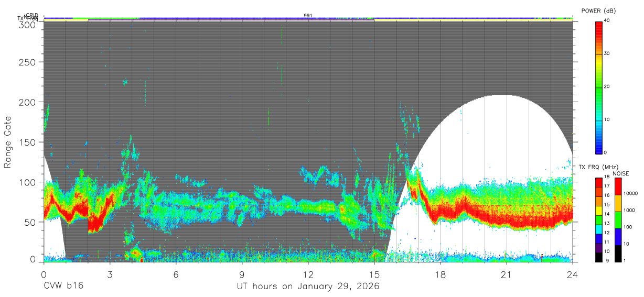Viewport: 644px width, 297px height.
Task: Click the '40' label on POWER scale
Action: coord(607,20)
